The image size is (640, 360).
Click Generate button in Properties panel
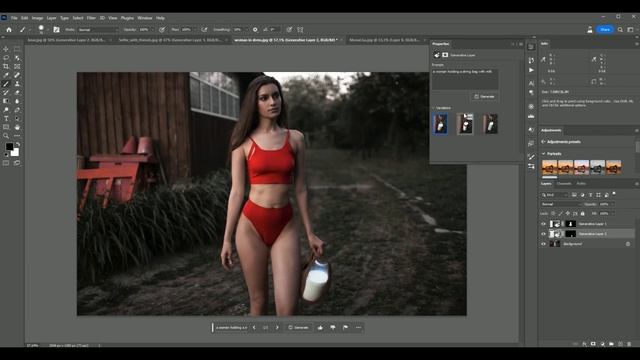pos(484,97)
